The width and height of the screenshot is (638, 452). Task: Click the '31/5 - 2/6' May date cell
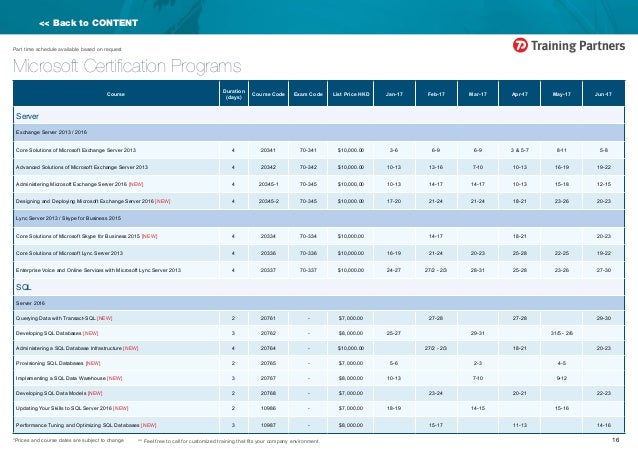pos(562,333)
